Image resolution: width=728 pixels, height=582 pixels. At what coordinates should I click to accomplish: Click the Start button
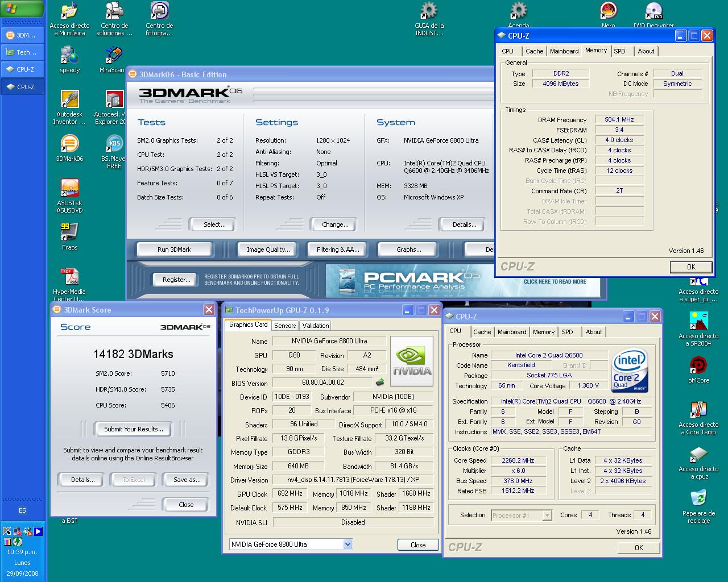click(x=22, y=9)
